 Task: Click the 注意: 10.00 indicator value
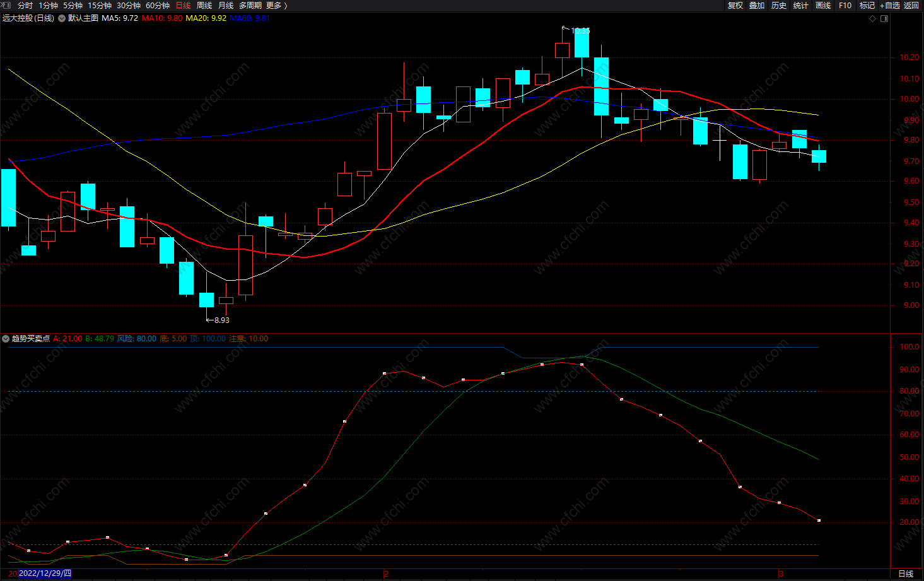tap(249, 339)
